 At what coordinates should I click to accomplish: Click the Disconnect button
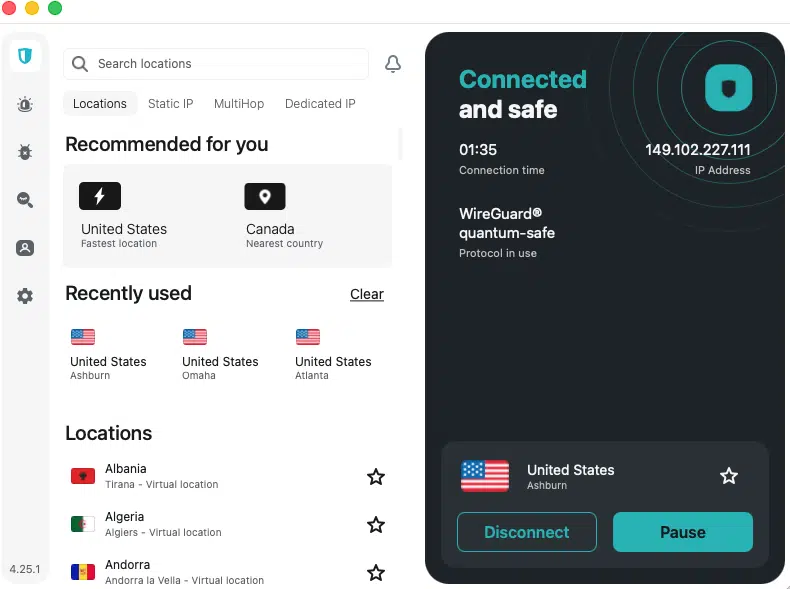coord(526,532)
